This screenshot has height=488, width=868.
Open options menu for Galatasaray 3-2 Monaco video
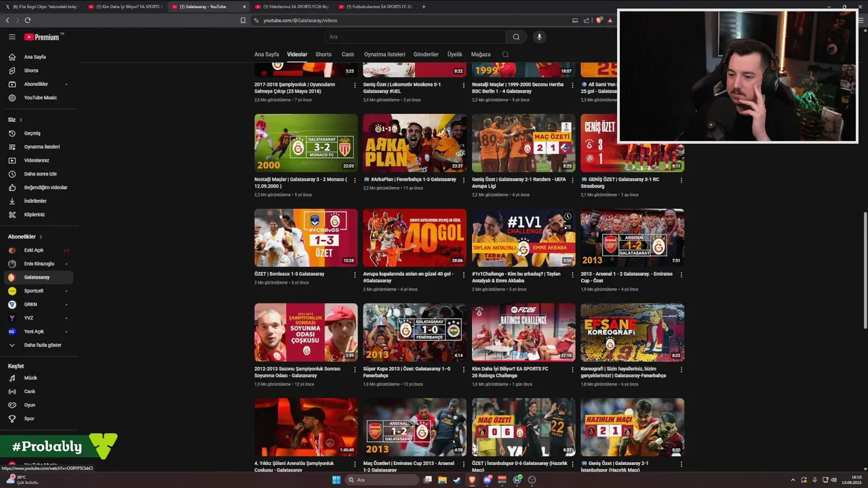click(355, 180)
